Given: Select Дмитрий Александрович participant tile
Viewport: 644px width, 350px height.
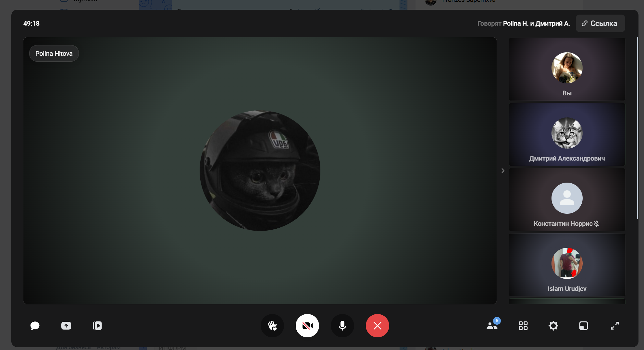Looking at the screenshot, I should [x=567, y=135].
